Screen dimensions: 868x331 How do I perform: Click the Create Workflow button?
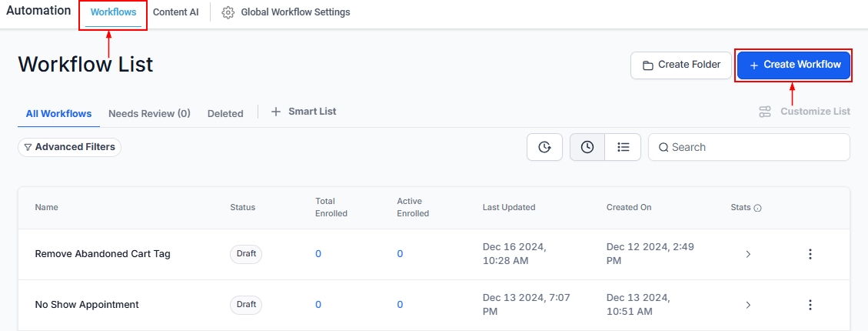point(794,65)
